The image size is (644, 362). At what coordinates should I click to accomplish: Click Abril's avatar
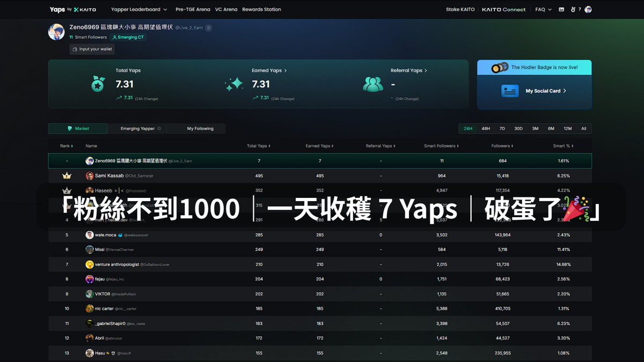point(90,338)
